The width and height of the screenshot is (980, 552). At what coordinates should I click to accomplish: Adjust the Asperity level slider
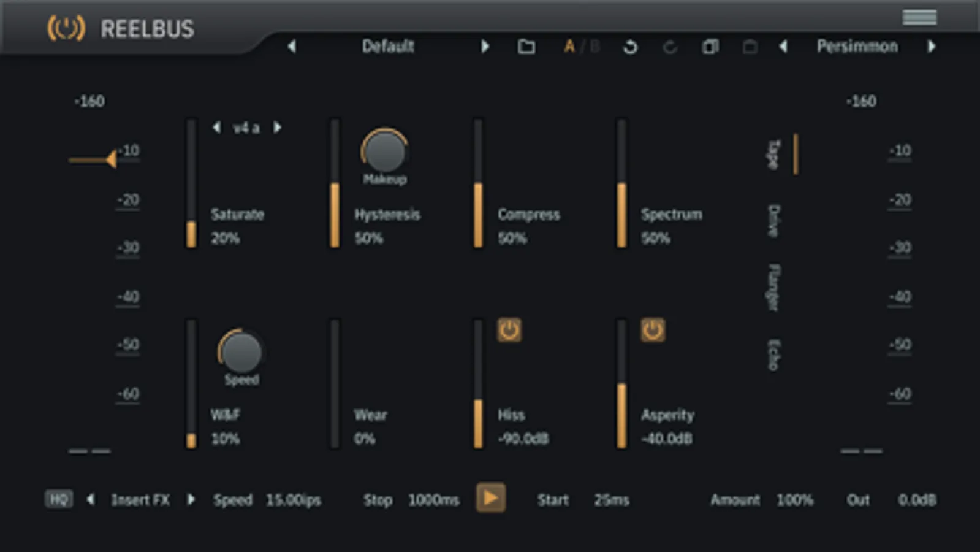621,383
